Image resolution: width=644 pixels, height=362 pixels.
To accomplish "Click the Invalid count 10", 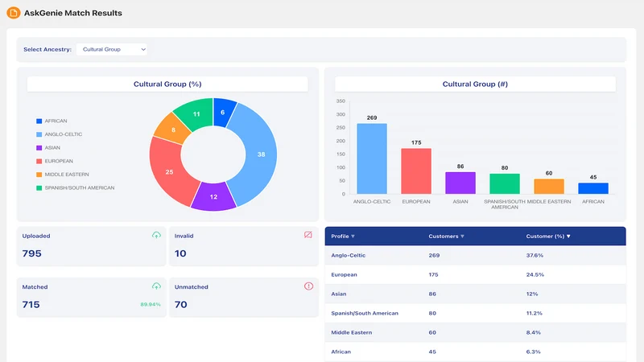I will pos(180,253).
